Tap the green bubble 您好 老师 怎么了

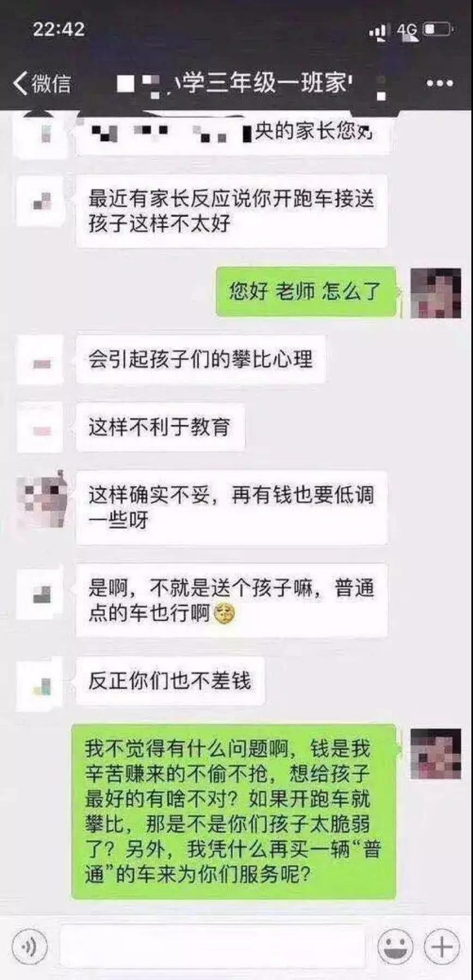click(306, 292)
